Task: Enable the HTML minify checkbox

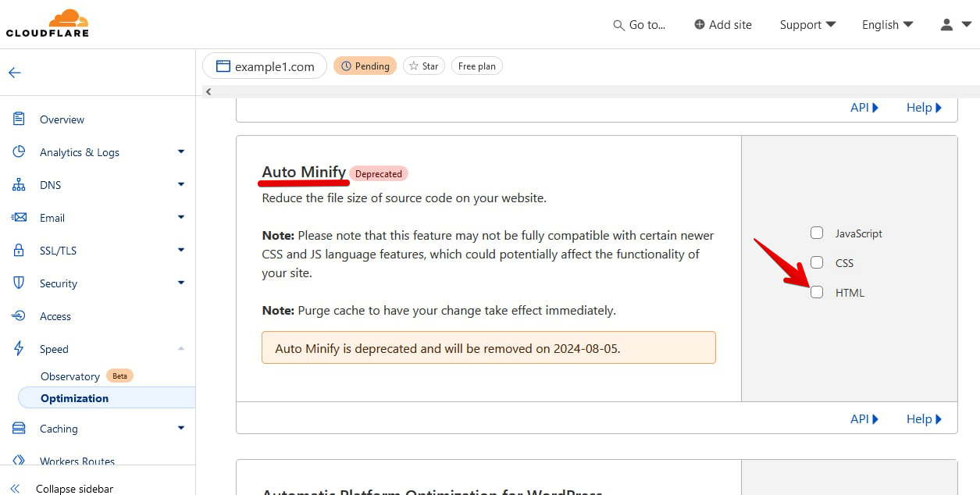Action: 817,292
